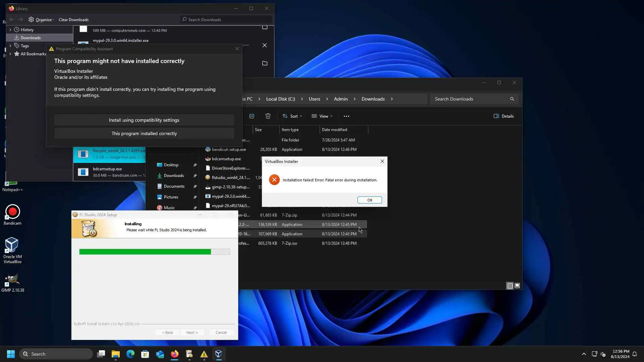Open Microsoft Edge from the taskbar
The width and height of the screenshot is (644, 362).
130,354
